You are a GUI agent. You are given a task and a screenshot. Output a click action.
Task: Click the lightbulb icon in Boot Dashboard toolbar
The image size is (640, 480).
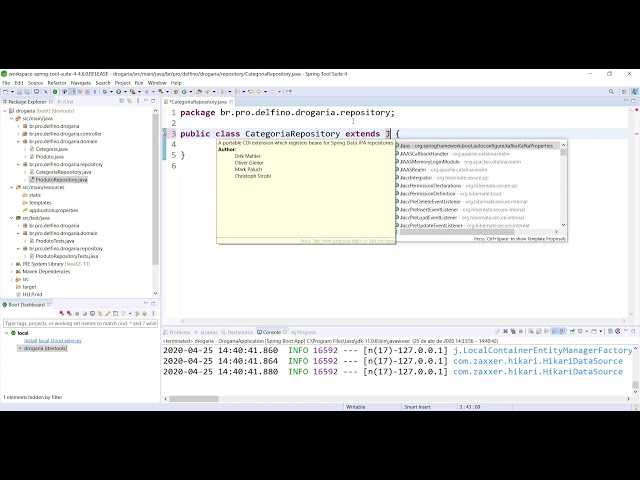123,313
